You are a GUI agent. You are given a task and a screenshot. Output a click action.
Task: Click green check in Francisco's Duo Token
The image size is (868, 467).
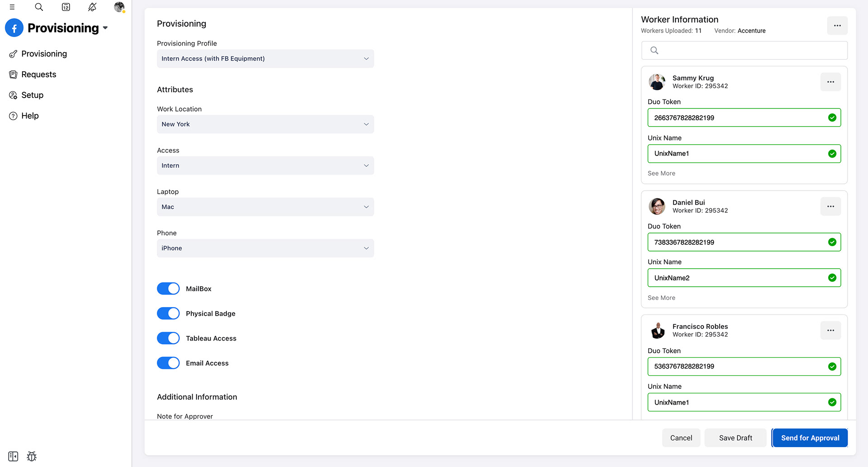[x=832, y=366]
